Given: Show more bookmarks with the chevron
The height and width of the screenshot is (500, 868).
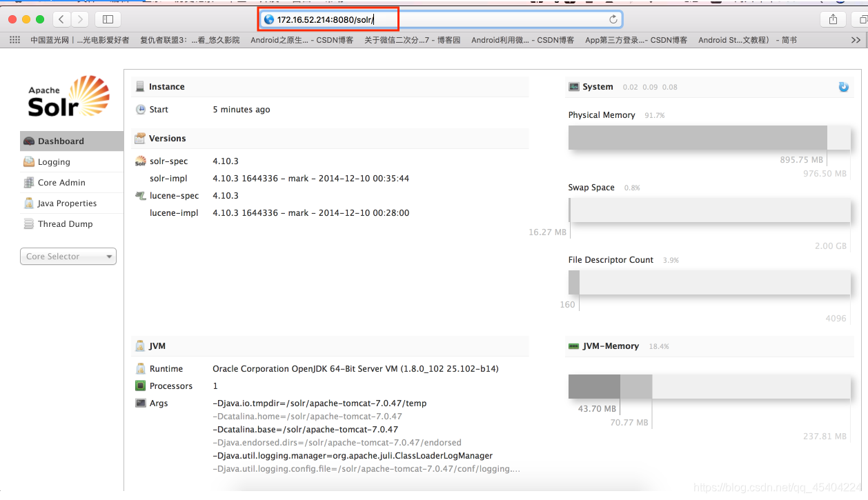Looking at the screenshot, I should coord(856,40).
